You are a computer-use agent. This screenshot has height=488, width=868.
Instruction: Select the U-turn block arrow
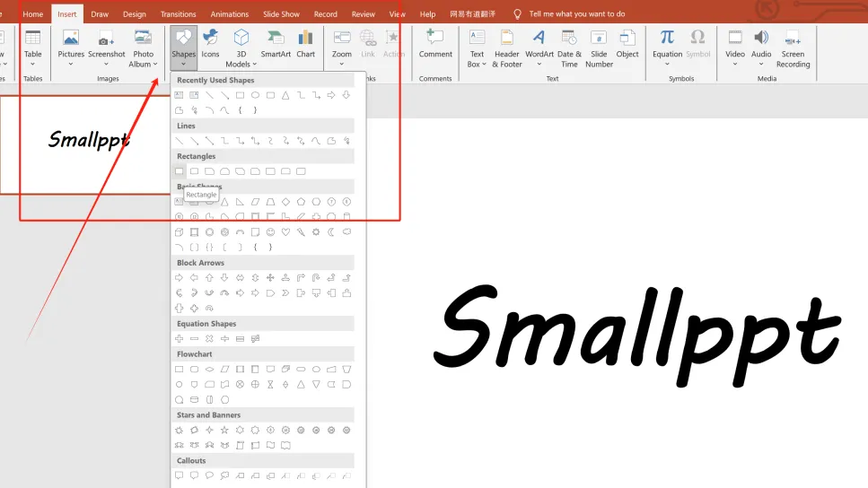(x=316, y=278)
